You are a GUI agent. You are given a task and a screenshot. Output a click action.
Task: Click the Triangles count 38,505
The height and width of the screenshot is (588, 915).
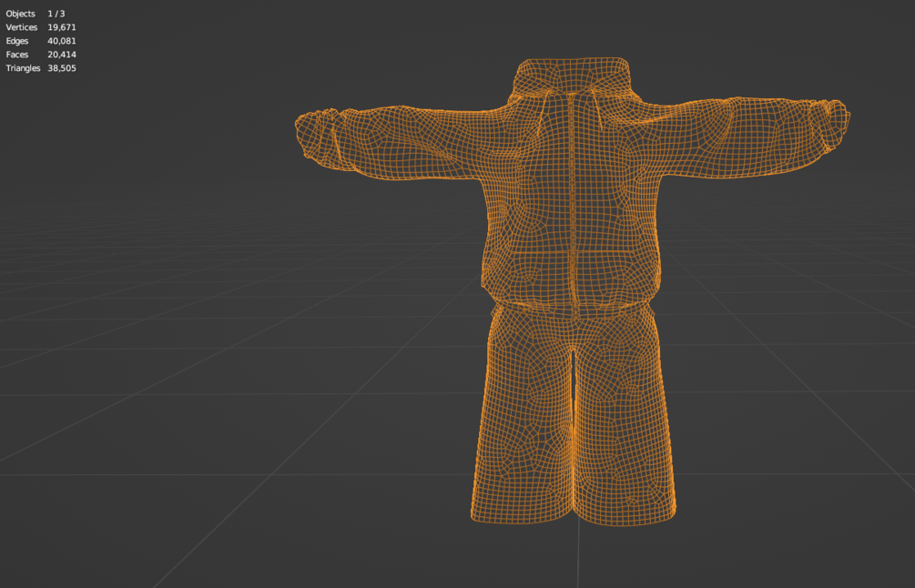click(x=62, y=68)
